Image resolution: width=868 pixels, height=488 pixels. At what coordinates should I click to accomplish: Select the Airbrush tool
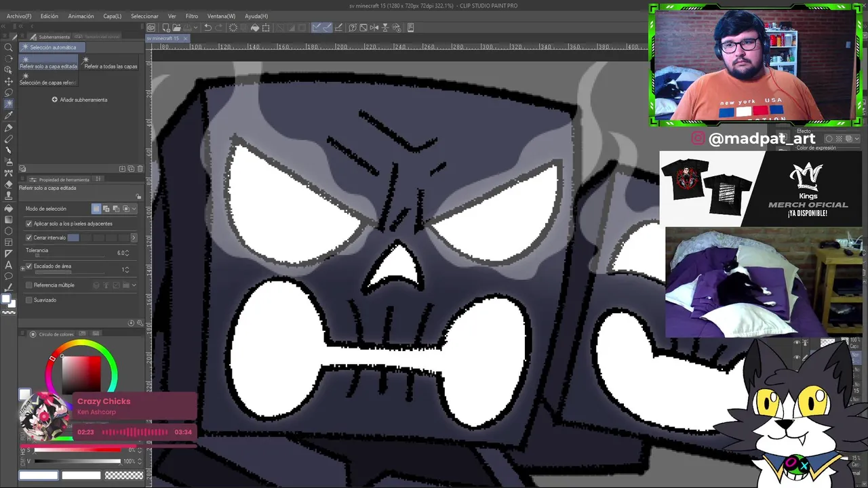(9, 162)
